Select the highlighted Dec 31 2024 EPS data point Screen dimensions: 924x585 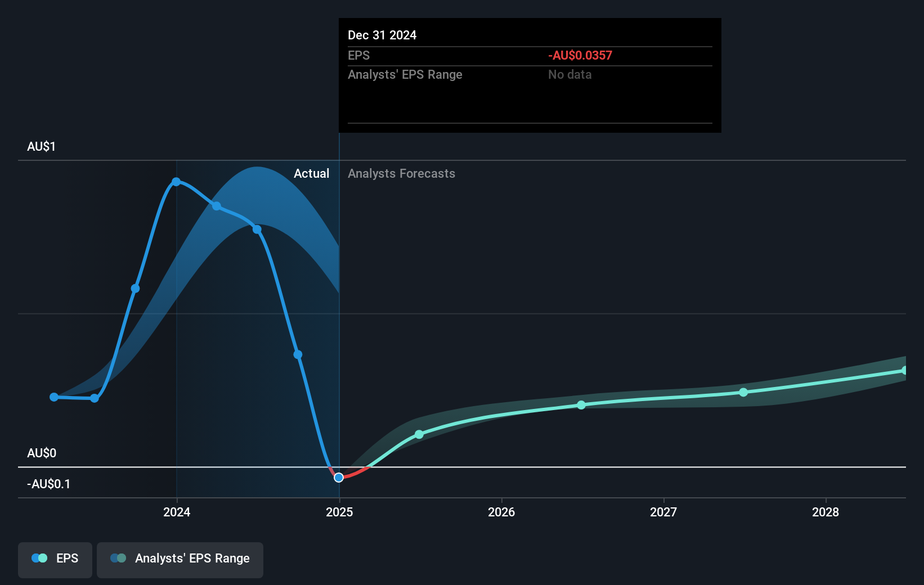(339, 478)
